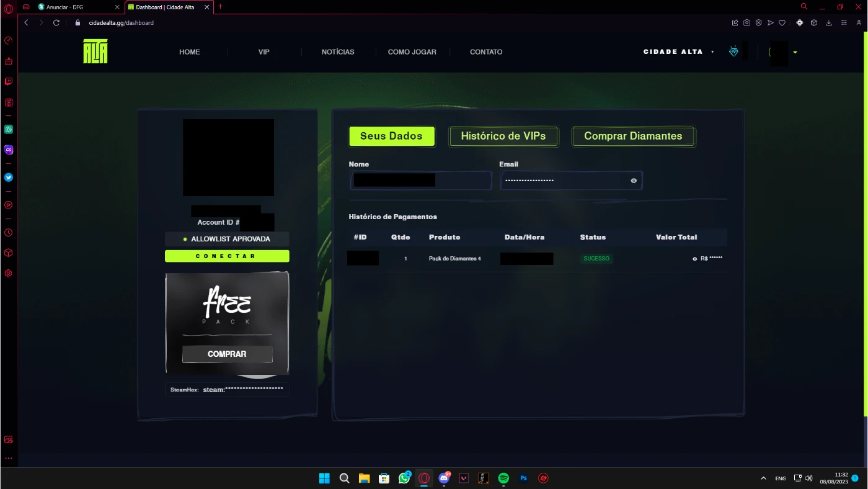Image resolution: width=868 pixels, height=489 pixels.
Task: Open CONTATO navigation item
Action: tap(486, 52)
